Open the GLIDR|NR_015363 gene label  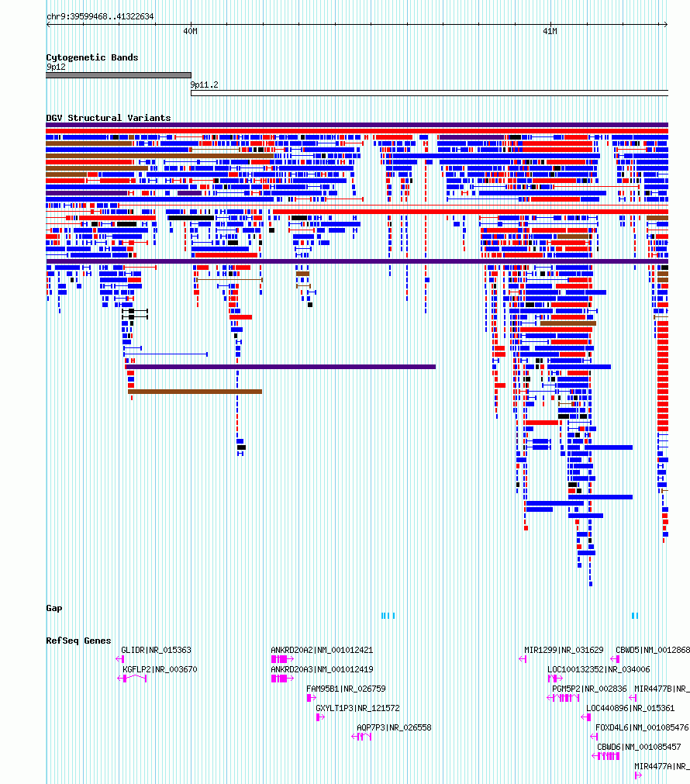point(157,650)
